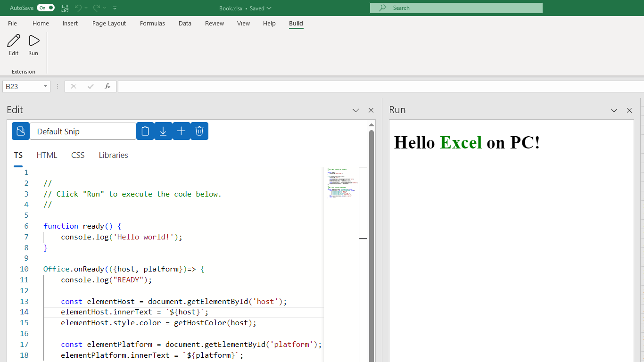This screenshot has width=644, height=362.
Task: Click the Run pane title heading
Action: click(x=397, y=110)
